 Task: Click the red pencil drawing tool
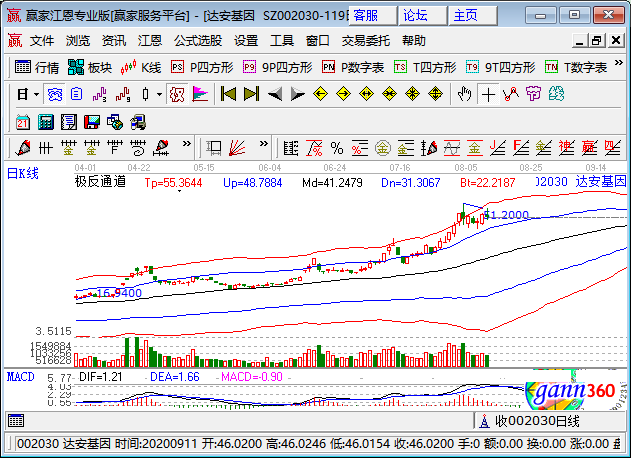(x=23, y=148)
